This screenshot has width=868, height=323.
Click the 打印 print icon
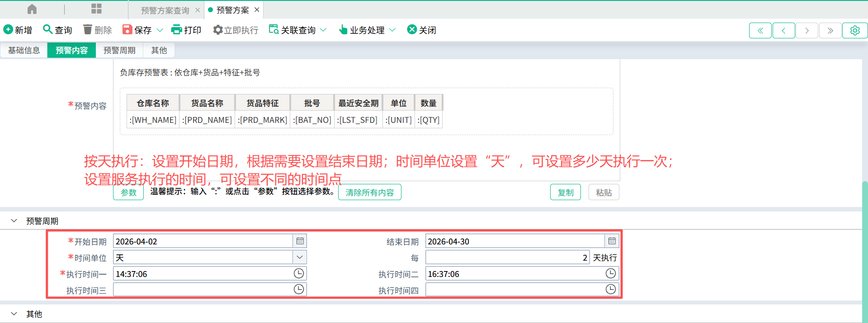pyautogui.click(x=176, y=30)
